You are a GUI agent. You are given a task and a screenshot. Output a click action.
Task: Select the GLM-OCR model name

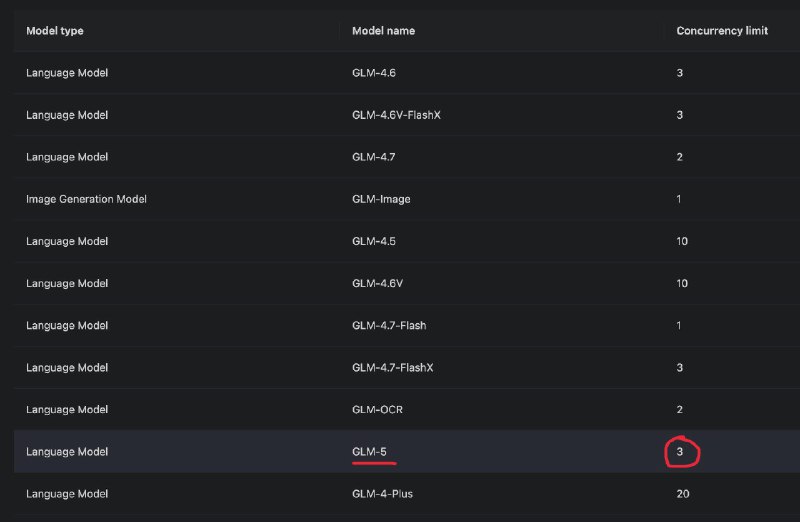[x=377, y=409]
